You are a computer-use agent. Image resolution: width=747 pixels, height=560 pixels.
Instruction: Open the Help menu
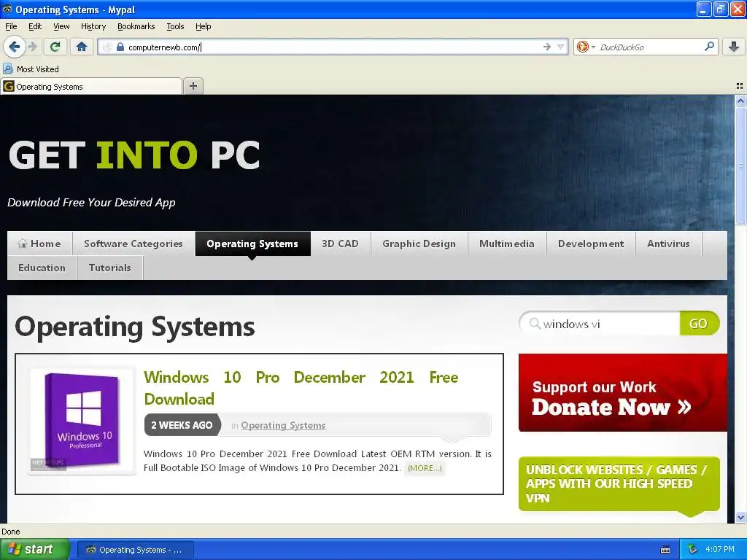pos(203,26)
